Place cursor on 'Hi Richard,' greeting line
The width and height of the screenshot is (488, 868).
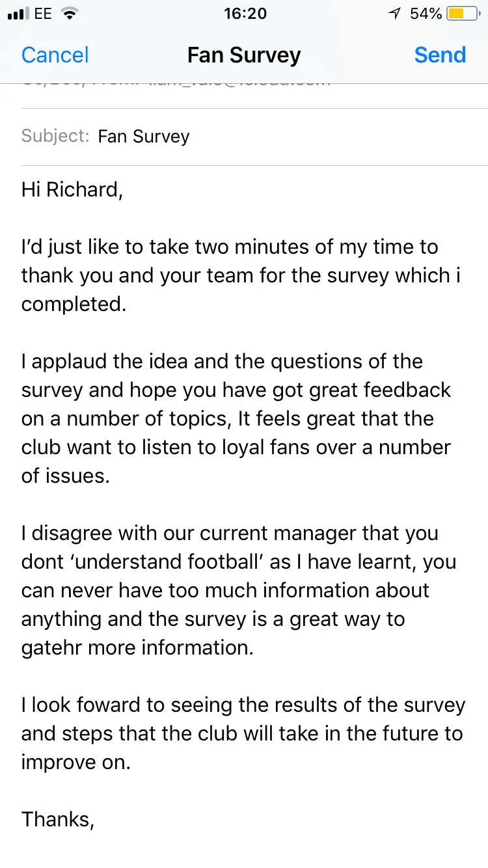72,190
